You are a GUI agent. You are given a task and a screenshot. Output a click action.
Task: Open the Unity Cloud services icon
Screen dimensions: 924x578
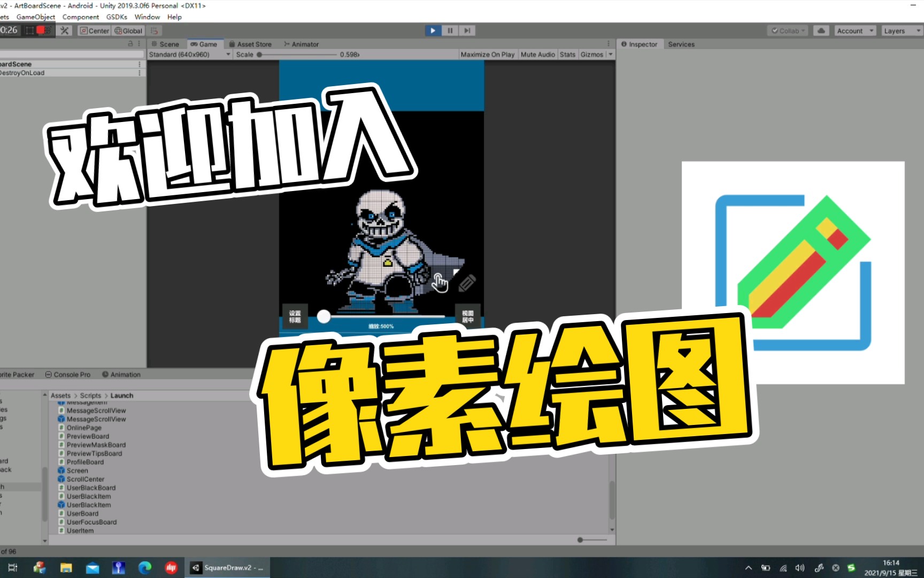pyautogui.click(x=821, y=31)
